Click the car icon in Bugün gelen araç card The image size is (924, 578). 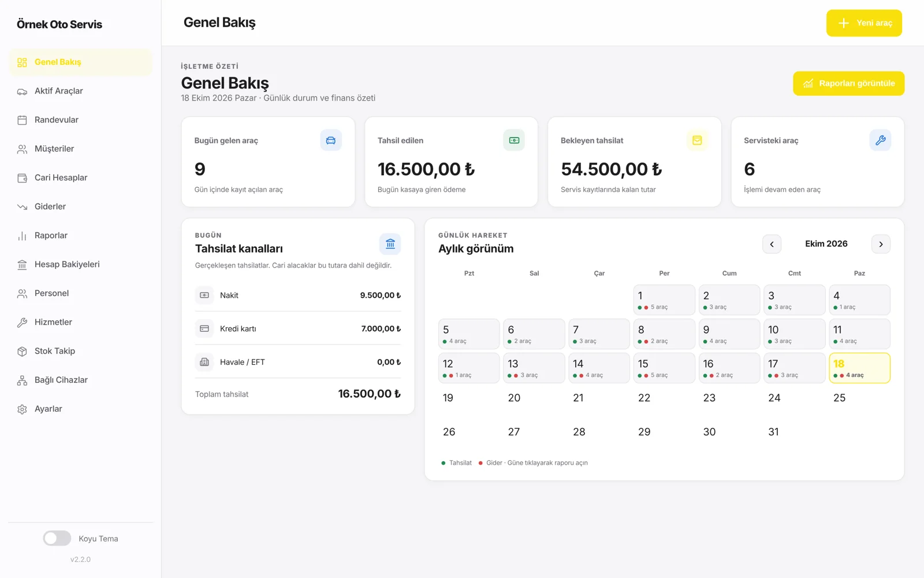click(x=331, y=140)
